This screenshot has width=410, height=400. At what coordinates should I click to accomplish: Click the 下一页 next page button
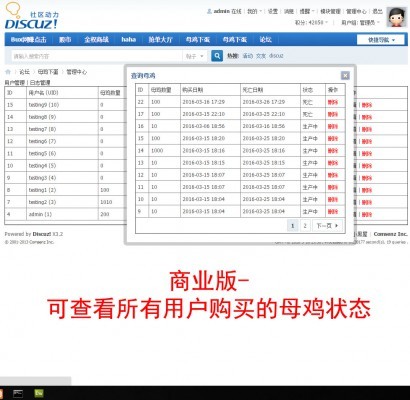pyautogui.click(x=327, y=226)
